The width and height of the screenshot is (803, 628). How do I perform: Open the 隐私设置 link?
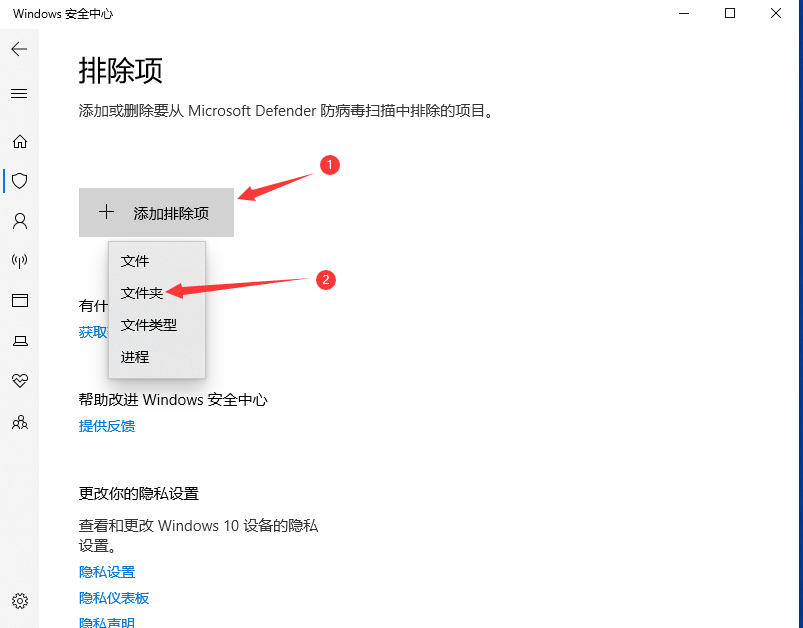click(107, 572)
